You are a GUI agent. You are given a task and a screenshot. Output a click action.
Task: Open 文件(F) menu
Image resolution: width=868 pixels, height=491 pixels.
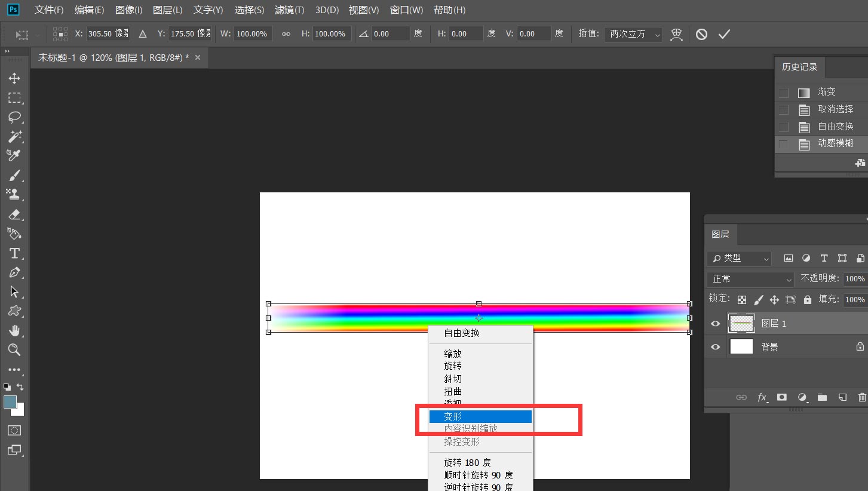(49, 10)
